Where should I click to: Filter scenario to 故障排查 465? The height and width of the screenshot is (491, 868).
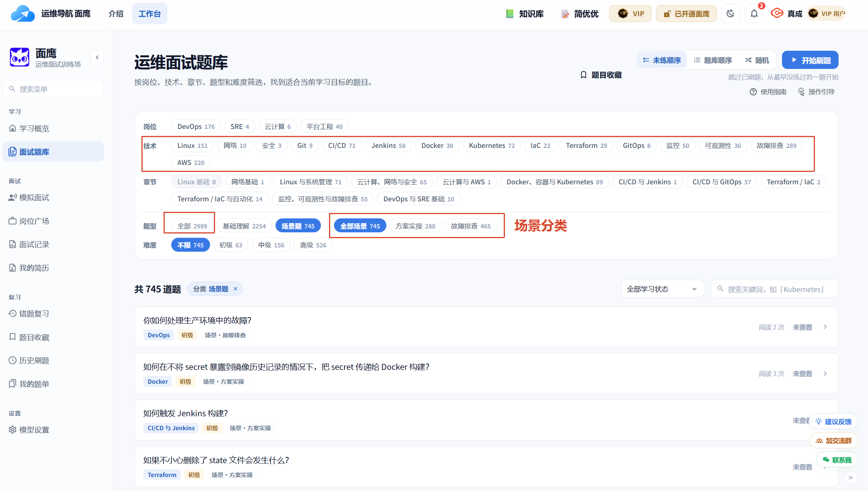[470, 226]
